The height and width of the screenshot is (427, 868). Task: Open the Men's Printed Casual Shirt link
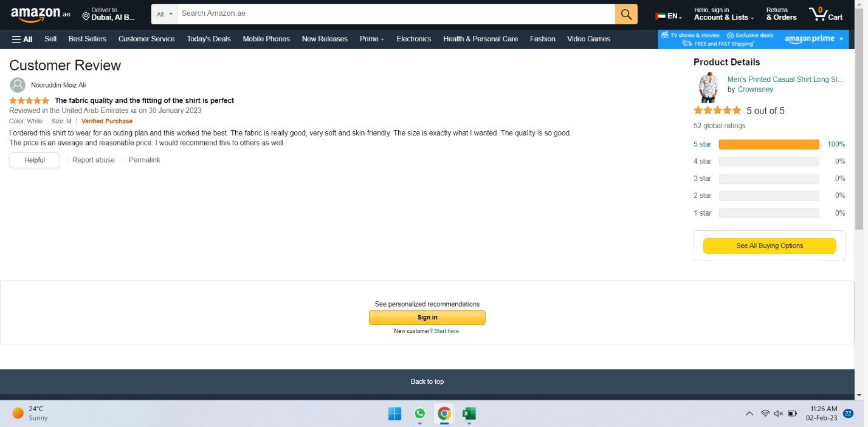tap(786, 80)
